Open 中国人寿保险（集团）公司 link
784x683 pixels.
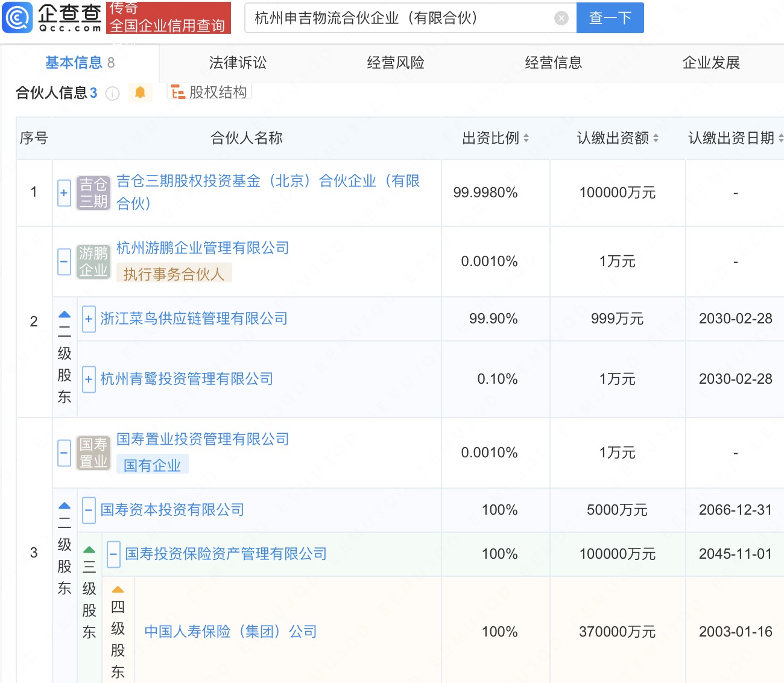point(230,632)
